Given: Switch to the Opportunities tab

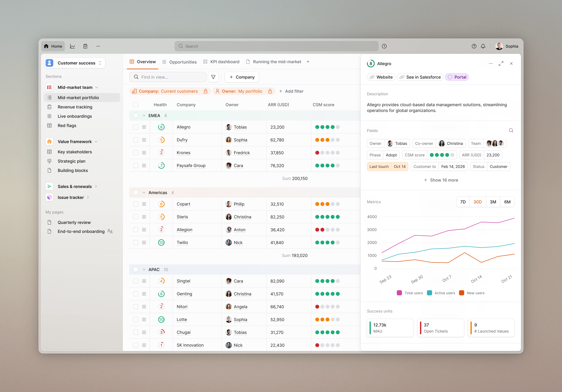Looking at the screenshot, I should click(183, 62).
